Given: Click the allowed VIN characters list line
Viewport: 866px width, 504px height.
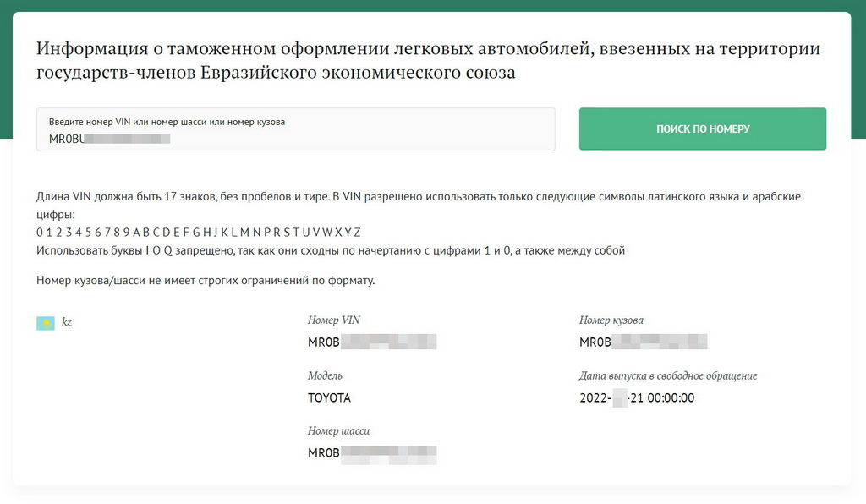Looking at the screenshot, I should pyautogui.click(x=198, y=233).
